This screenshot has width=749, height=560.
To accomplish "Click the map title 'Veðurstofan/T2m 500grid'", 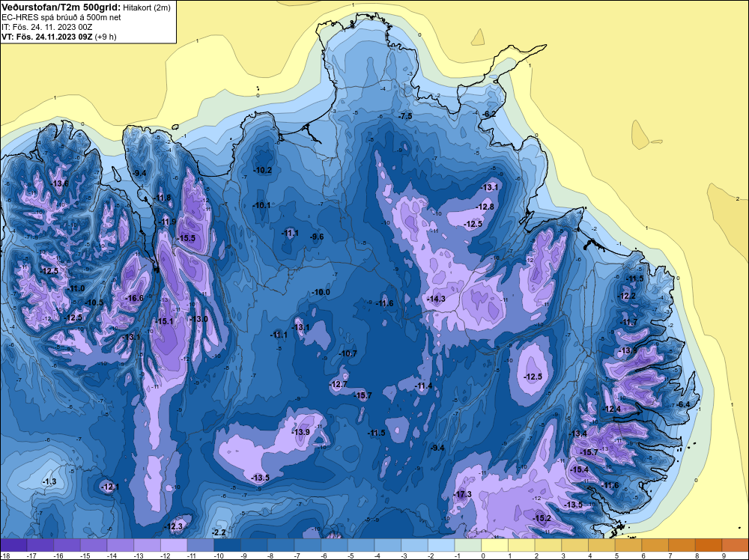I will pyautogui.click(x=60, y=7).
